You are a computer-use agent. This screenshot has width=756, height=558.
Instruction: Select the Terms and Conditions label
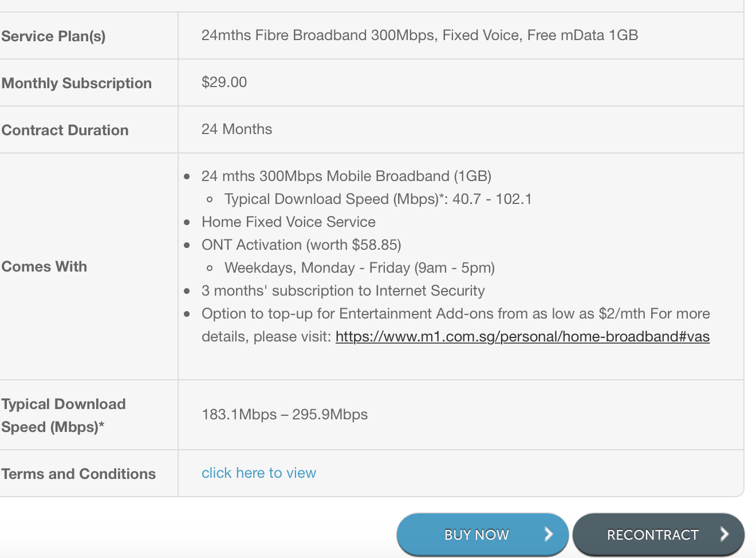click(78, 474)
